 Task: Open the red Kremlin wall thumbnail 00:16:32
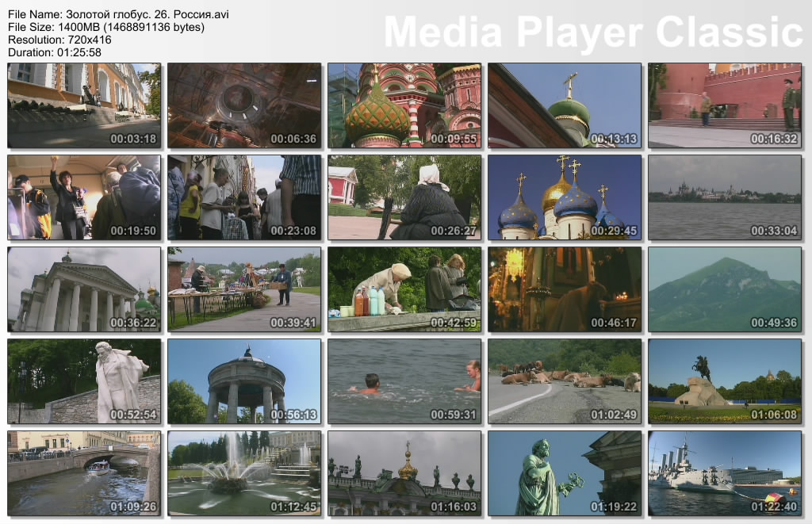(725, 105)
